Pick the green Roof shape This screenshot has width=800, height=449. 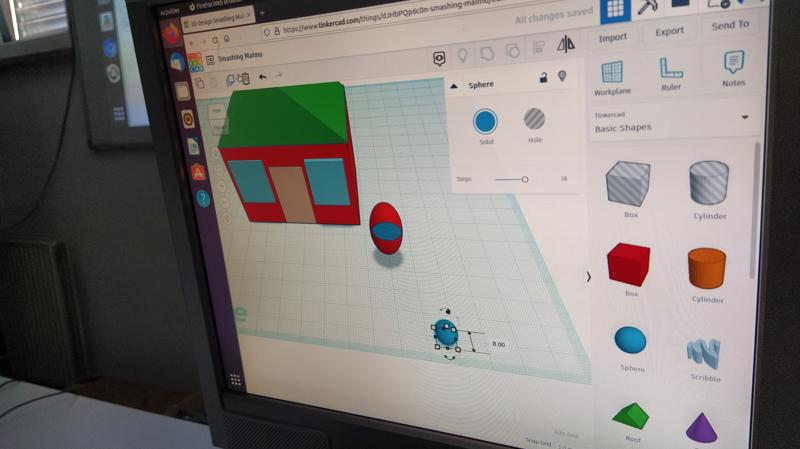631,416
